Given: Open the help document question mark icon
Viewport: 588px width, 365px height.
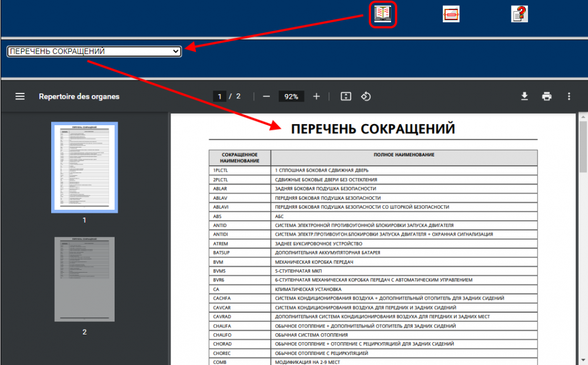Looking at the screenshot, I should (x=519, y=14).
